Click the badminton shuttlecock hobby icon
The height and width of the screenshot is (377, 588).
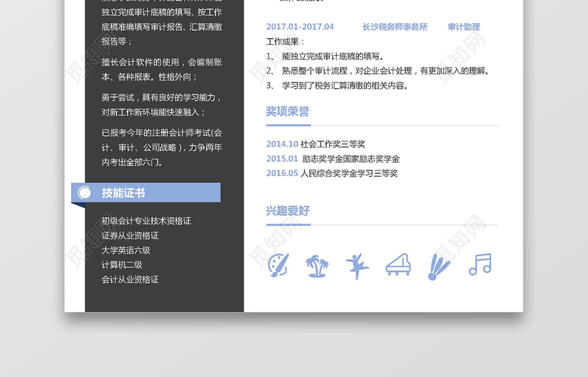coord(439,266)
